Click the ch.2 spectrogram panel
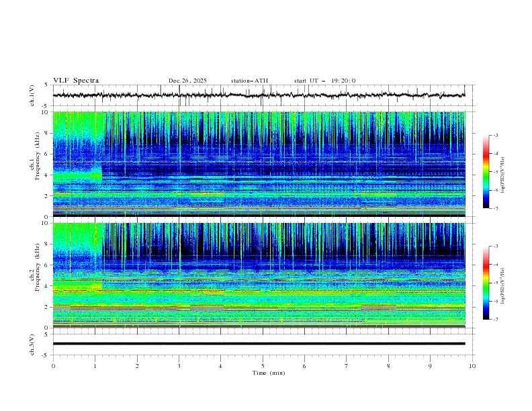The height and width of the screenshot is (411, 532). [x=259, y=275]
